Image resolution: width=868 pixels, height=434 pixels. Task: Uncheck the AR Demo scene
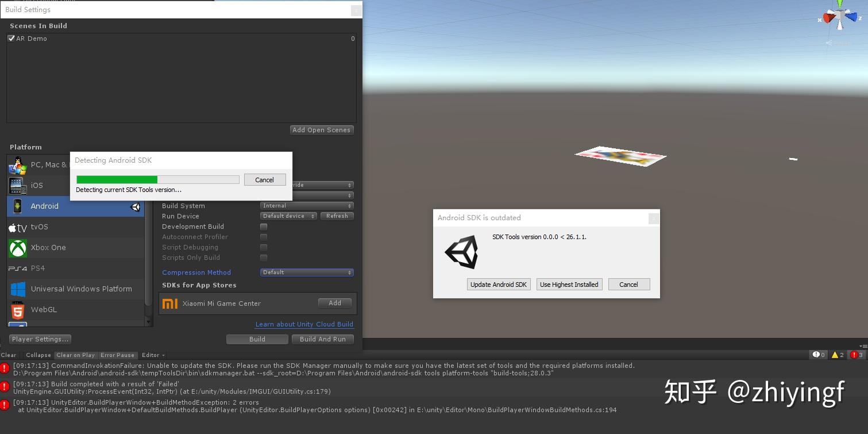coord(10,38)
